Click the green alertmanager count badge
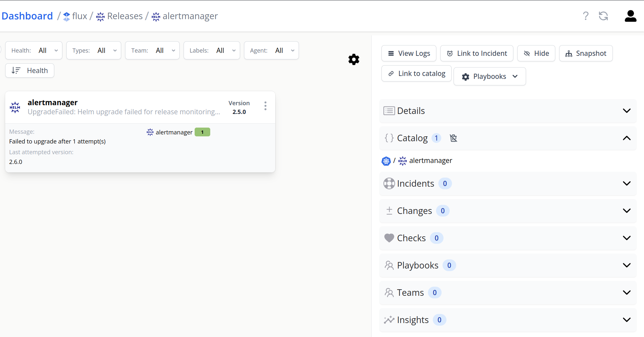Screen dimensions: 644x337 (x=202, y=132)
